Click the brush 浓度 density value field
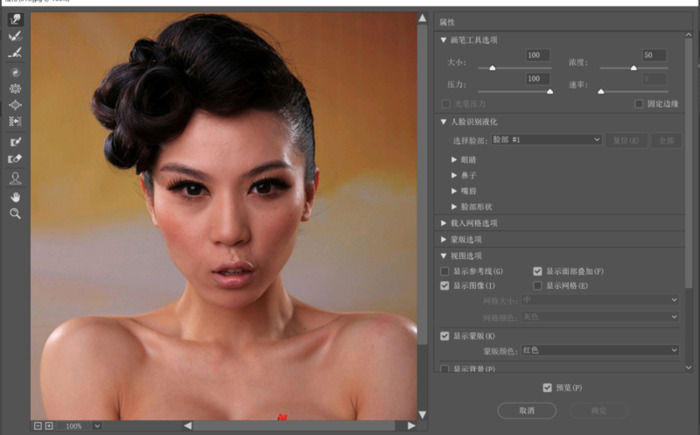This screenshot has height=435, width=700. (654, 55)
